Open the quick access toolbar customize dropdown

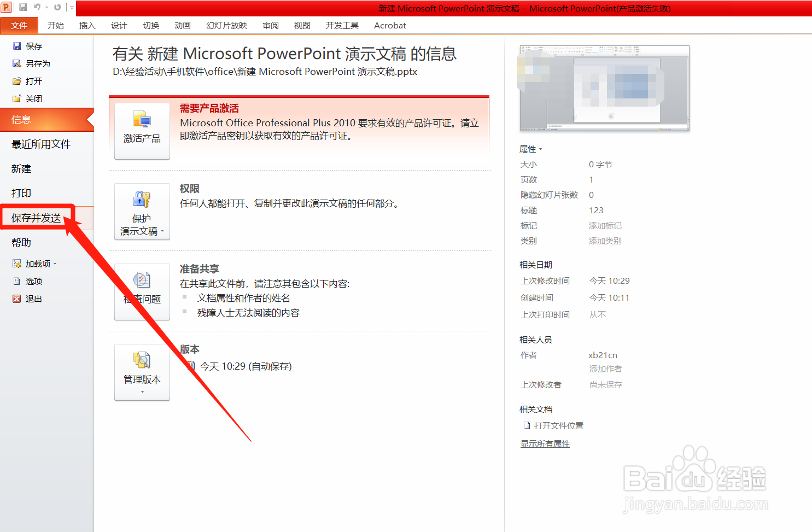pyautogui.click(x=72, y=8)
